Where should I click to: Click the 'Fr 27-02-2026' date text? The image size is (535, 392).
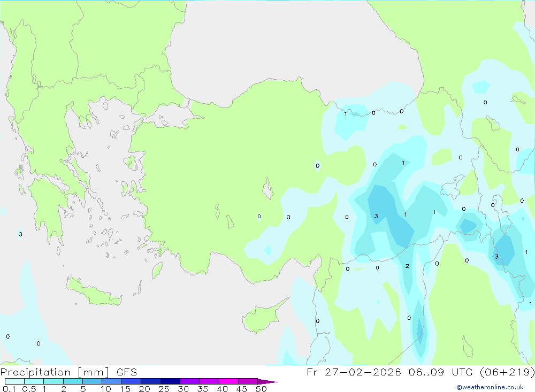[354, 372]
